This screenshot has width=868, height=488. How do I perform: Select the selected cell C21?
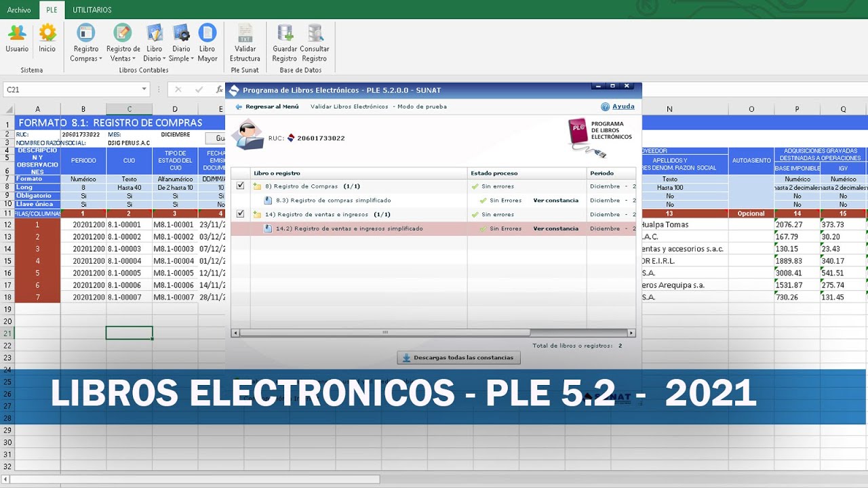tap(129, 333)
